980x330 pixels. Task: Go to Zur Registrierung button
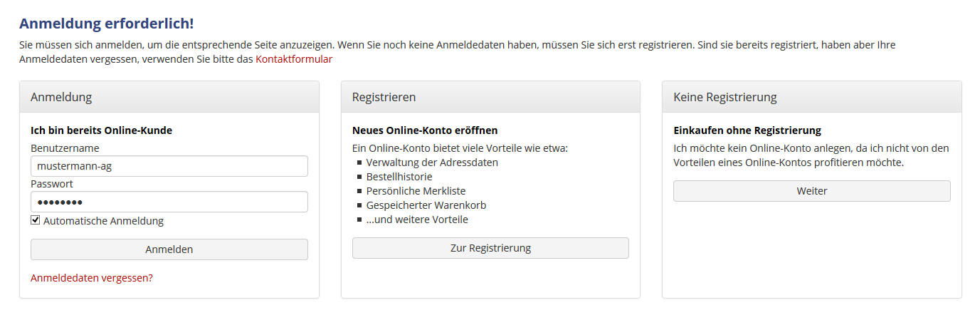[x=490, y=248]
